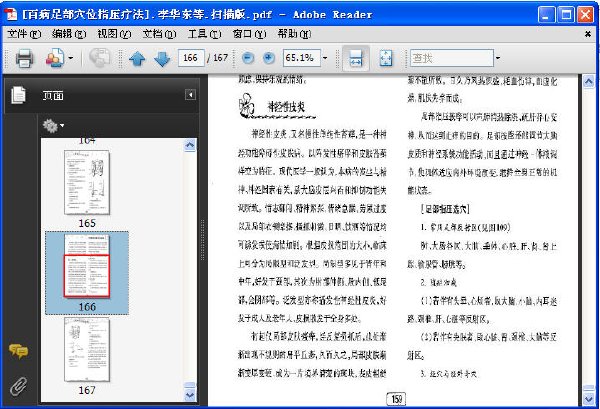This screenshot has height=409, width=600.
Task: Open the 编辑(E) menu
Action: [69, 34]
